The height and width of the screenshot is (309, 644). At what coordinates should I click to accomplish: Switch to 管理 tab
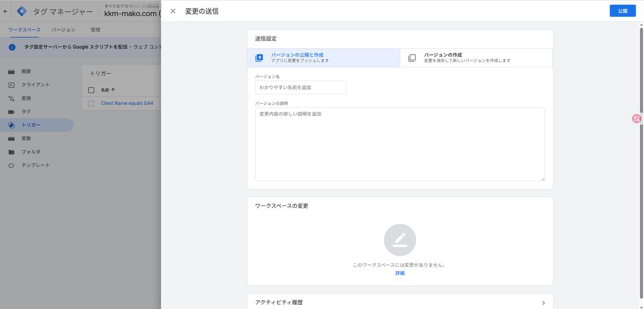click(95, 30)
